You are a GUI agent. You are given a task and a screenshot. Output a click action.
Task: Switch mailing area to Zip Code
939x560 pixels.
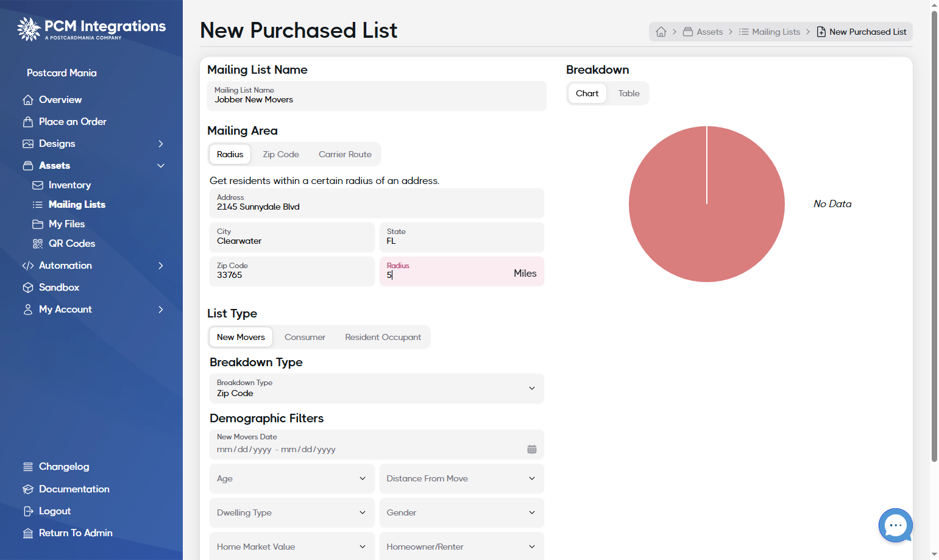(281, 154)
